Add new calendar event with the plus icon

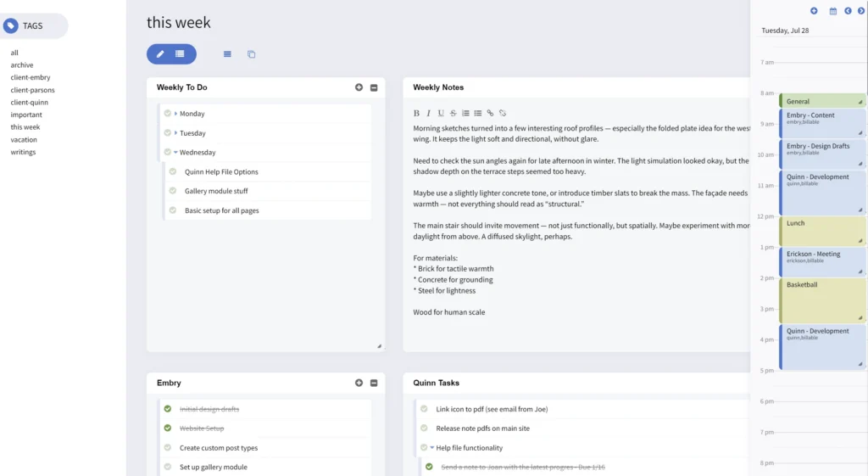tap(814, 11)
